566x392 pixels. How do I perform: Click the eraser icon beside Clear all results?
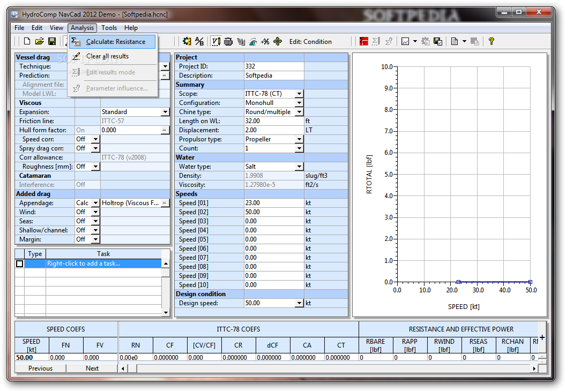pos(76,56)
